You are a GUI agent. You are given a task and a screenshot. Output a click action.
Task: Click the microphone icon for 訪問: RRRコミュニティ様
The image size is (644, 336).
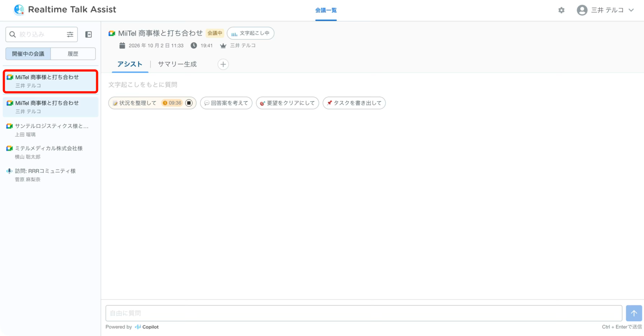point(9,171)
